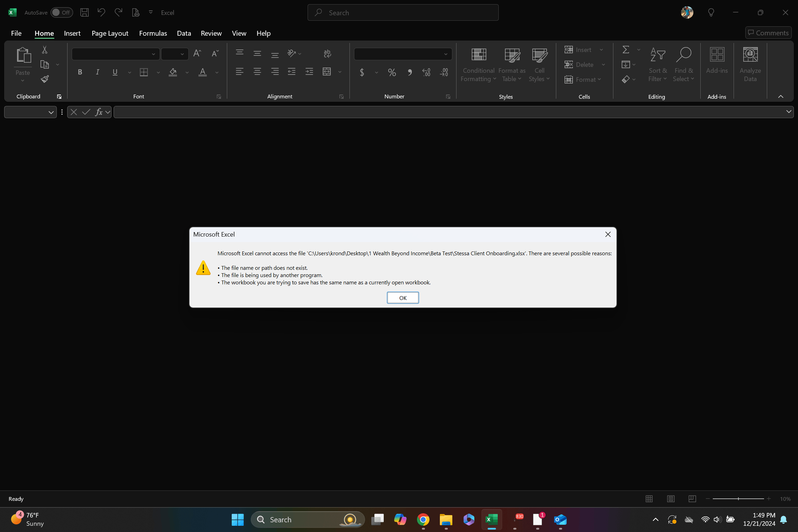
Task: Toggle italic formatting
Action: pyautogui.click(x=97, y=72)
